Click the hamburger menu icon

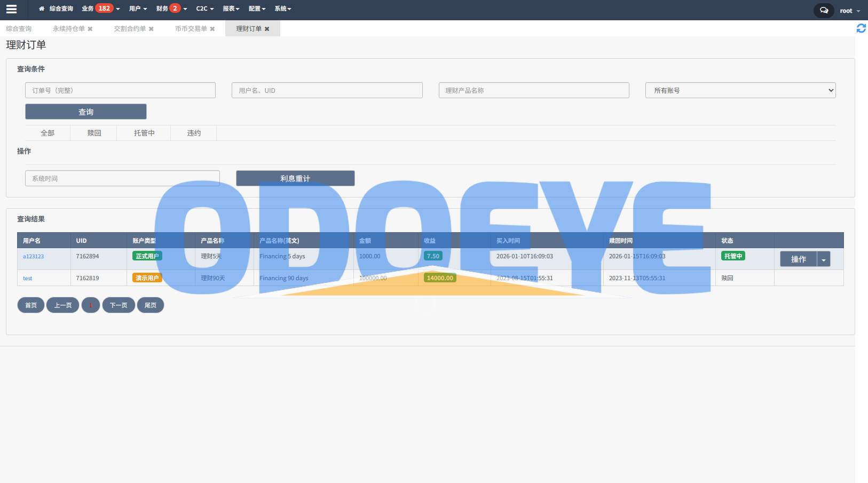click(x=11, y=9)
